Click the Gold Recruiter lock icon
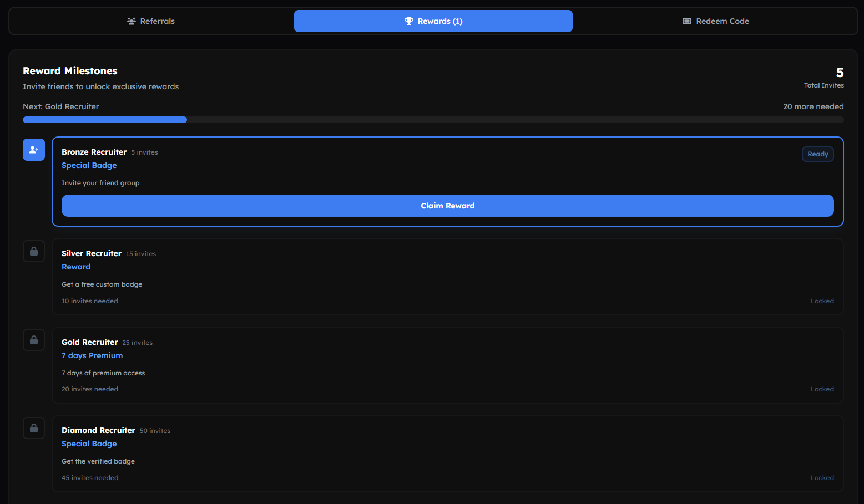 (x=34, y=340)
